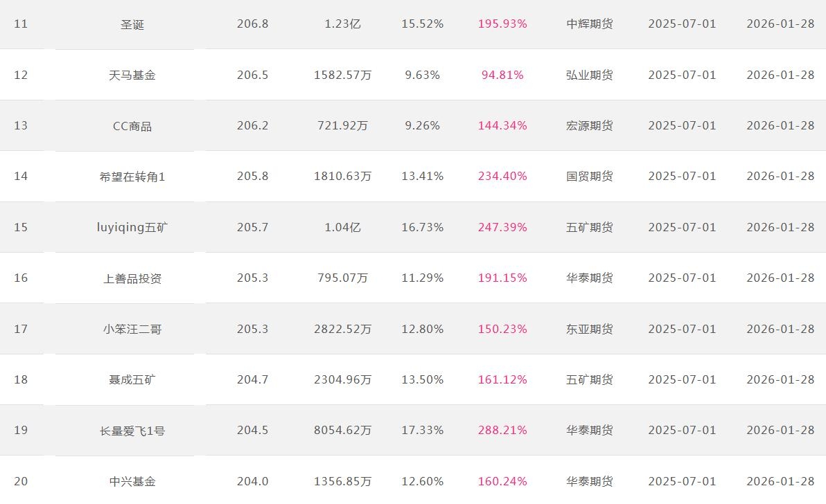Open the 小笨汪二哥 account entry
The height and width of the screenshot is (504, 826).
coord(132,329)
